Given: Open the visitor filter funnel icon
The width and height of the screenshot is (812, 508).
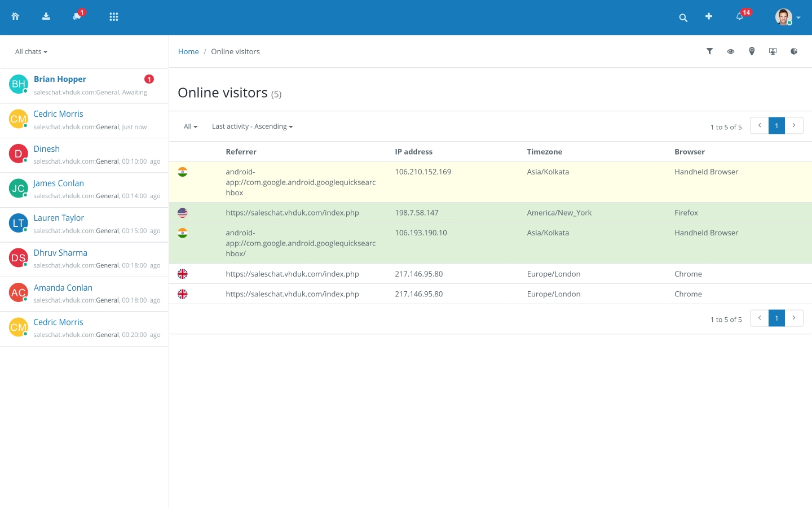Looking at the screenshot, I should (709, 51).
